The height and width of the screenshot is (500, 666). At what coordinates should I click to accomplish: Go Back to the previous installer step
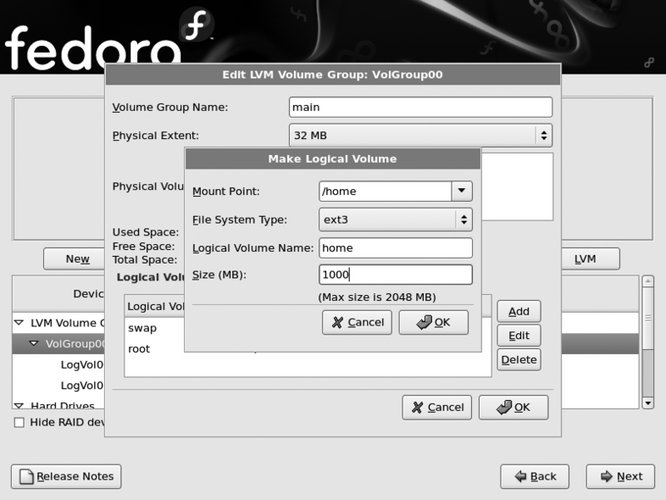pos(534,476)
